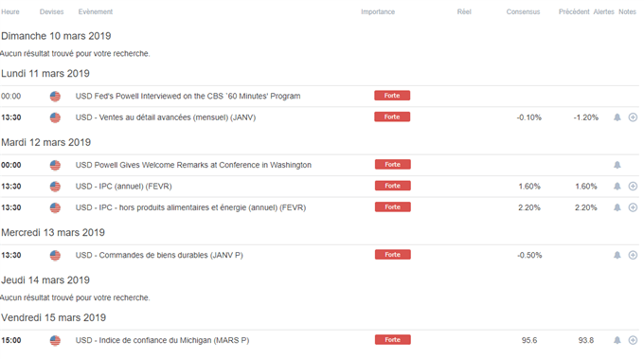Image resolution: width=644 pixels, height=359 pixels.
Task: Add a note to Ventes au détail avancées
Action: coord(633,117)
